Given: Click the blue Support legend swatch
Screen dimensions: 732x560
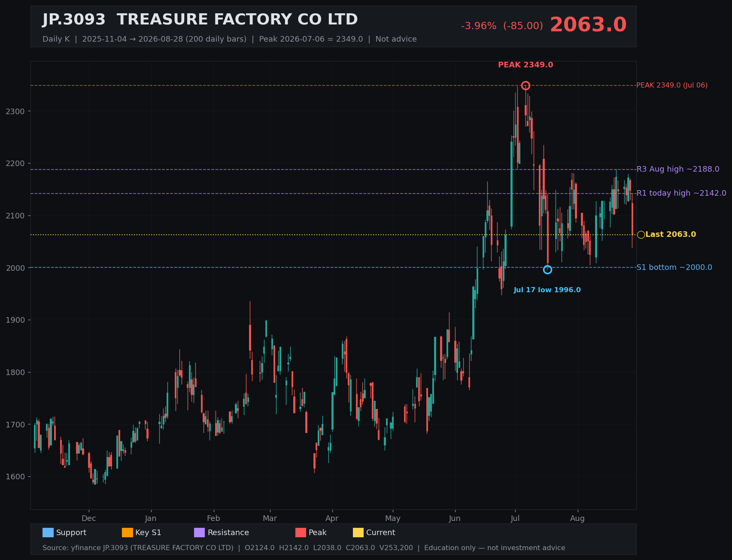Looking at the screenshot, I should point(48,533).
